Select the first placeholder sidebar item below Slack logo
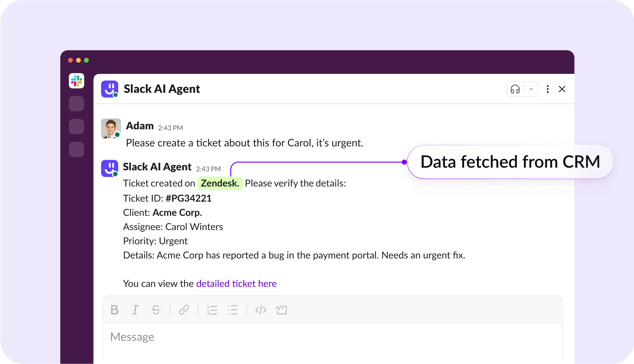This screenshot has height=364, width=634. [x=77, y=104]
